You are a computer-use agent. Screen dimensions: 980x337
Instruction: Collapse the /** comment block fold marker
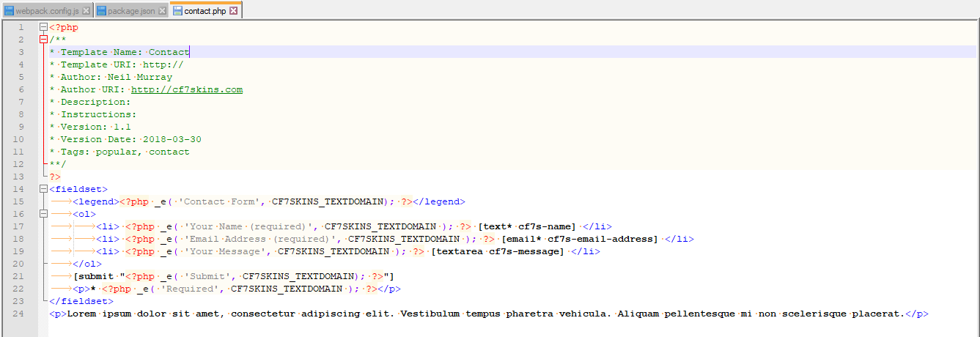(x=43, y=40)
